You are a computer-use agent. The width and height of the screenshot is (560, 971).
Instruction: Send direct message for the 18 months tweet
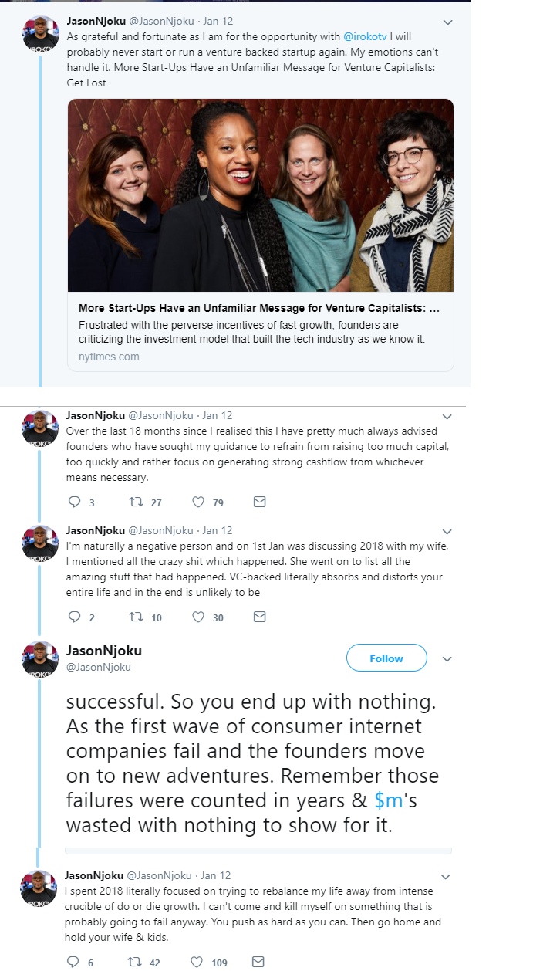260,502
